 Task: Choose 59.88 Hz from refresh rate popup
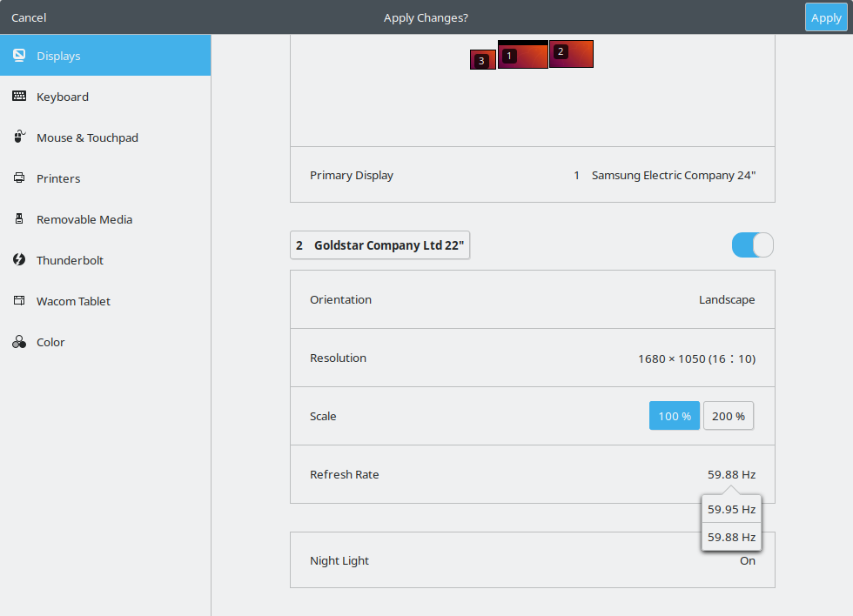(x=731, y=537)
